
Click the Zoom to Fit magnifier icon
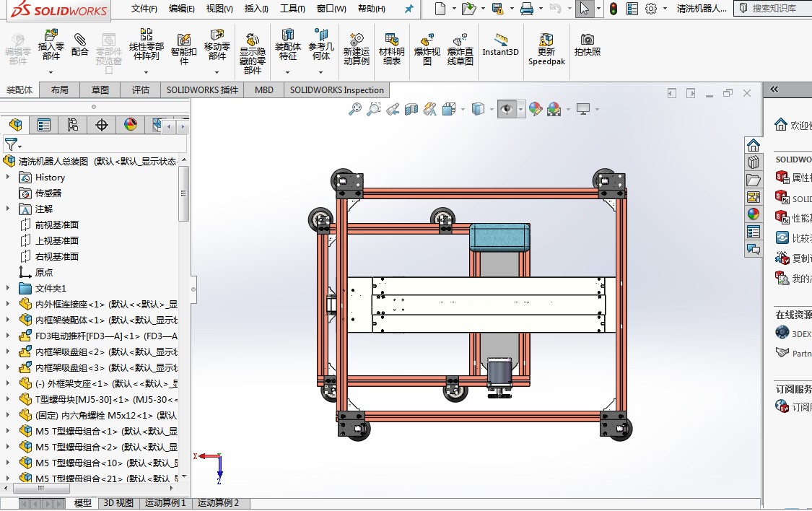[354, 109]
